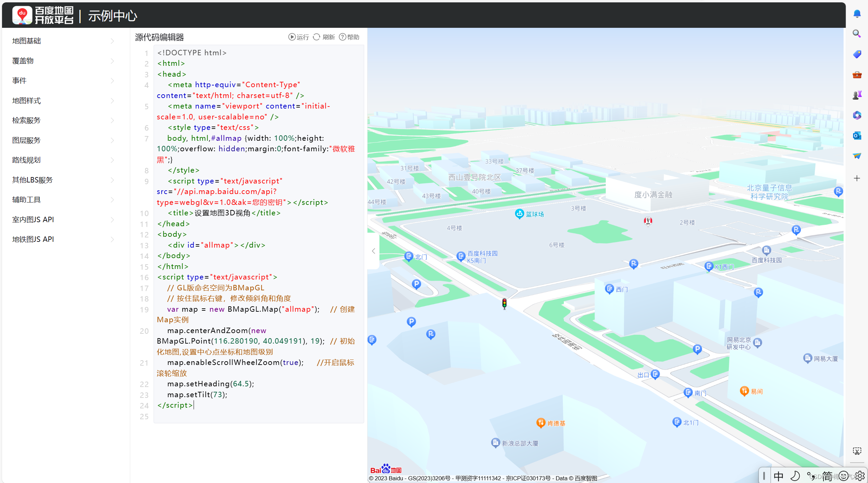The image size is (868, 483).
Task: Click the refresh (刷新) circular arrow icon
Action: [x=316, y=37]
